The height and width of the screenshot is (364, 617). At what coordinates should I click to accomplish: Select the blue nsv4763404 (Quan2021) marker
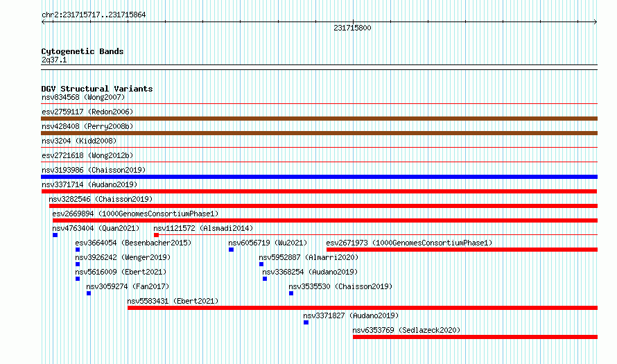[x=55, y=235]
